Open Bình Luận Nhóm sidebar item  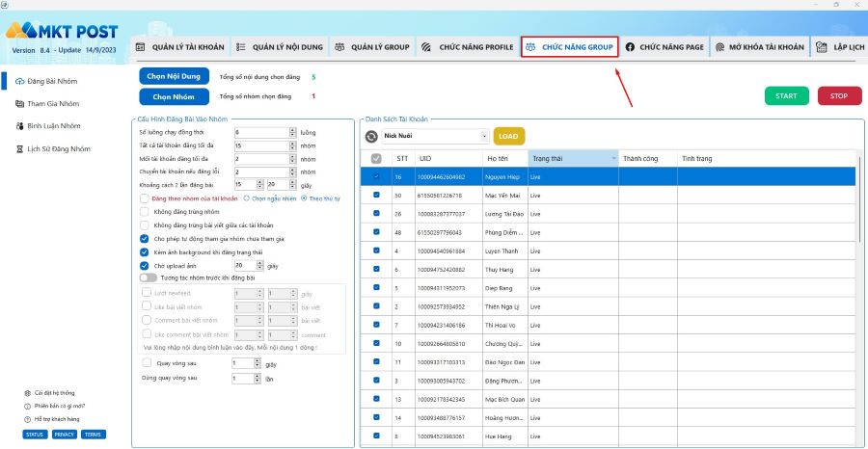[x=47, y=126]
